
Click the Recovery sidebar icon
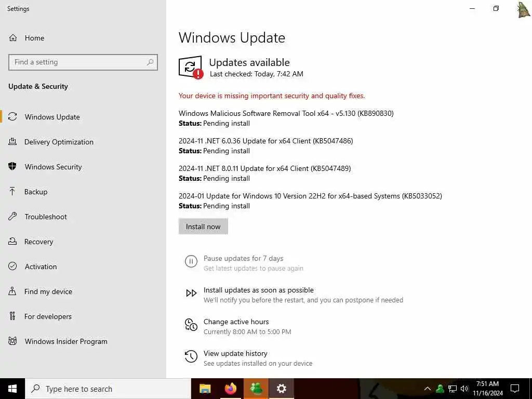point(12,241)
